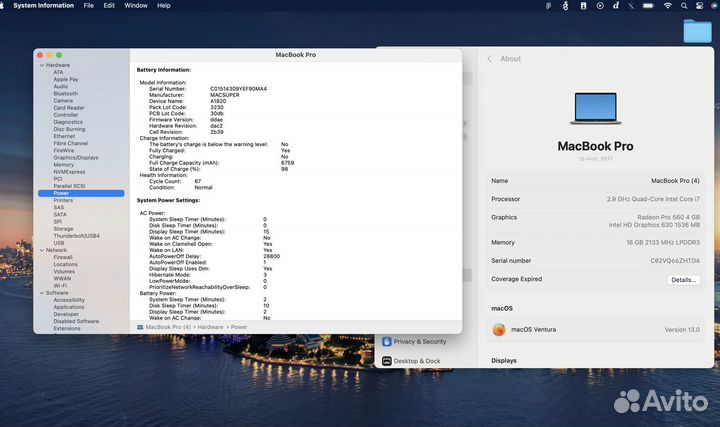The height and width of the screenshot is (427, 720).
Task: Open Control Center in the menu bar
Action: (x=699, y=6)
